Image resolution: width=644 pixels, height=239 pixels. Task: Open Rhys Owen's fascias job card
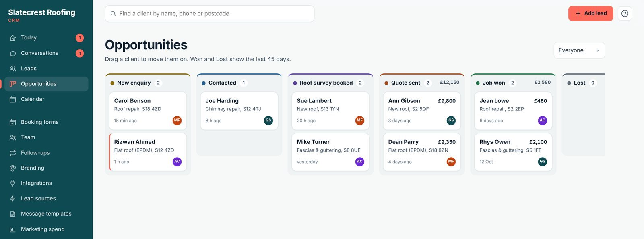pyautogui.click(x=513, y=152)
